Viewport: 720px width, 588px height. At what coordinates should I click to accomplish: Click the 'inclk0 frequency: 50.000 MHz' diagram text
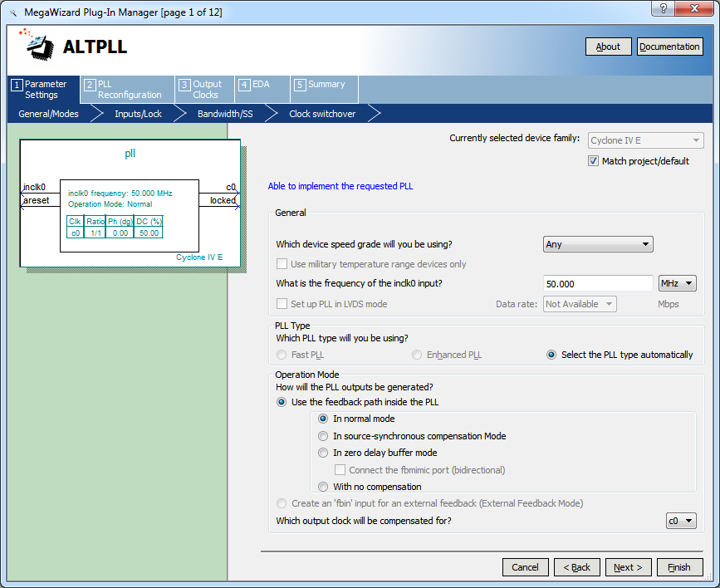(x=120, y=193)
